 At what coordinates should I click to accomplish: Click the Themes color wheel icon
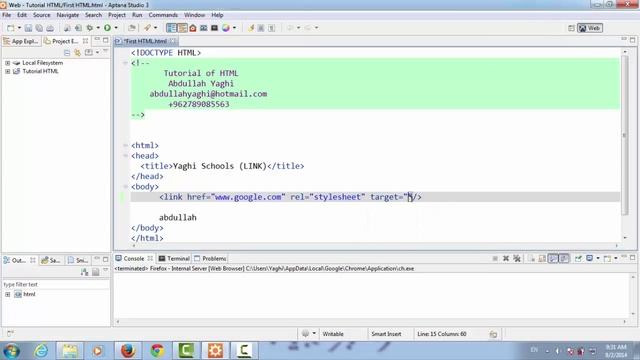tap(226, 28)
